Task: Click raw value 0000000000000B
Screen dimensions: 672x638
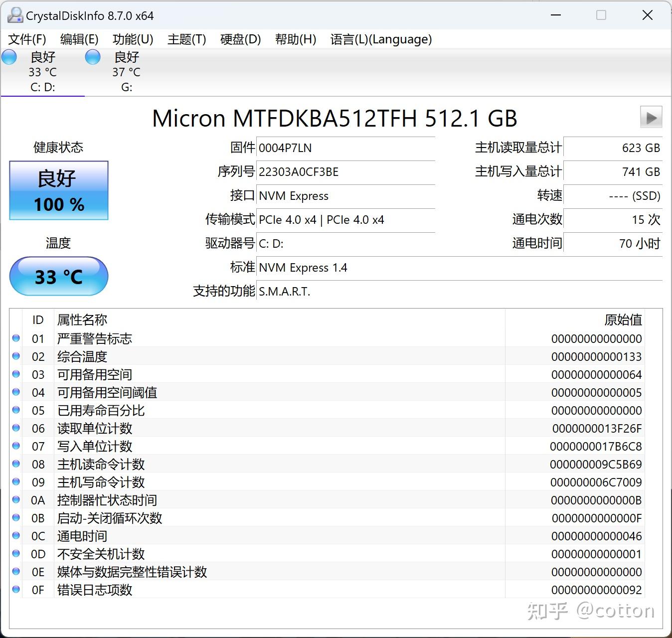Action: point(596,500)
